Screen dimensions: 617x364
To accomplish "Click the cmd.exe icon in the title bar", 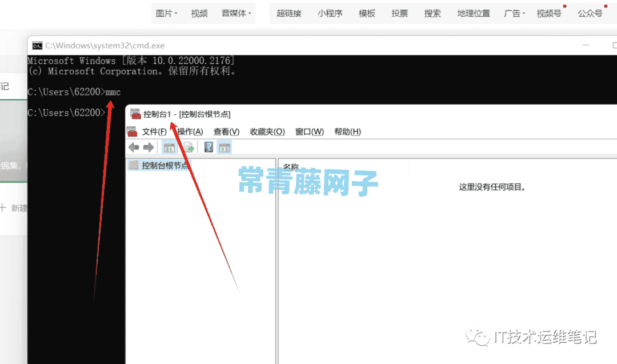I will pos(37,46).
